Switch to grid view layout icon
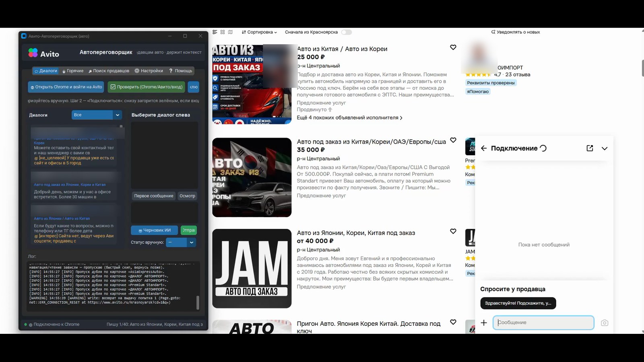The image size is (644, 362). [223, 32]
